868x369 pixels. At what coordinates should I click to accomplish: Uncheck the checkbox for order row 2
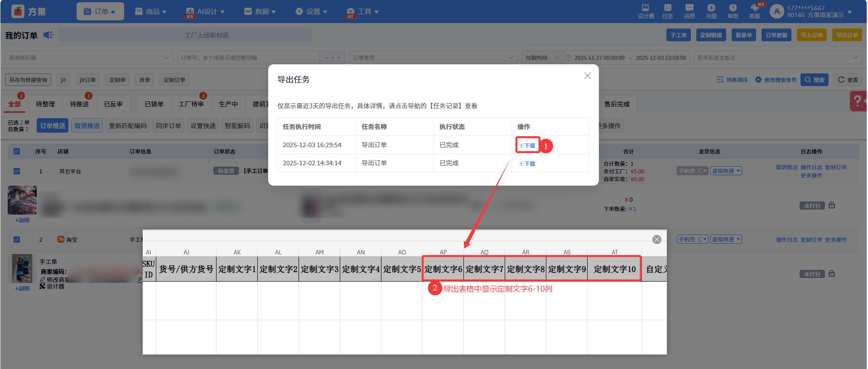(x=17, y=240)
